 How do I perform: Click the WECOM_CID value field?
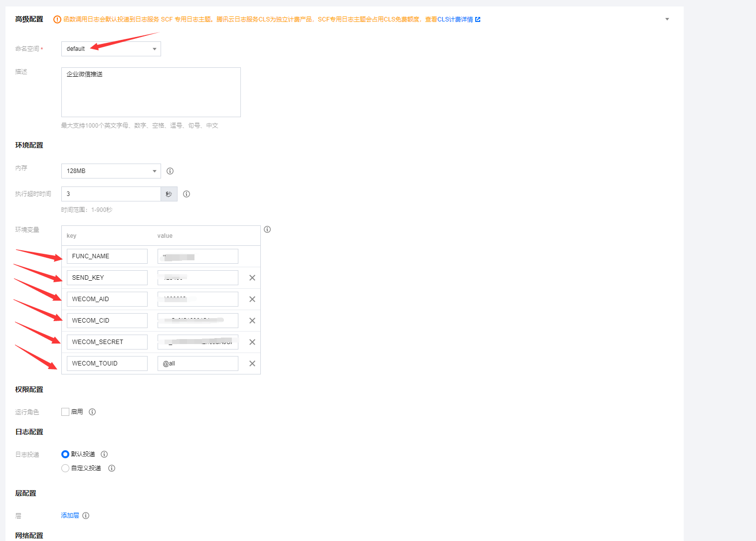pyautogui.click(x=198, y=321)
